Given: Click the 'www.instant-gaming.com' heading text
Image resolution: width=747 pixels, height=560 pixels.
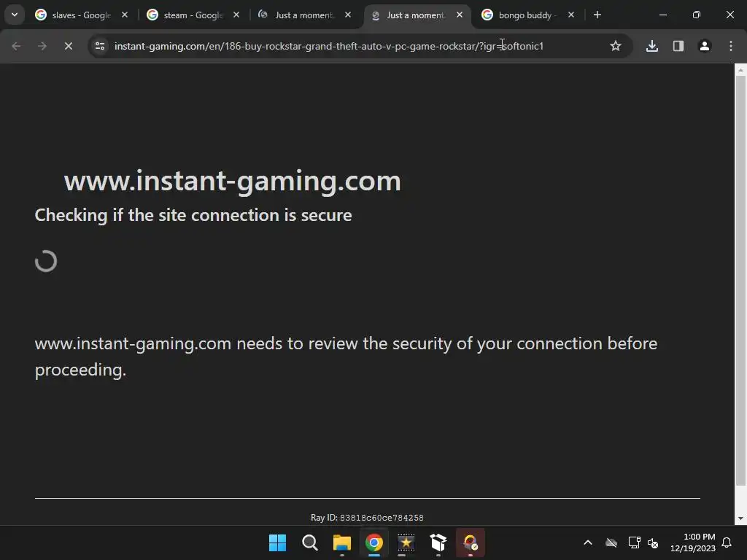Looking at the screenshot, I should pos(233,182).
